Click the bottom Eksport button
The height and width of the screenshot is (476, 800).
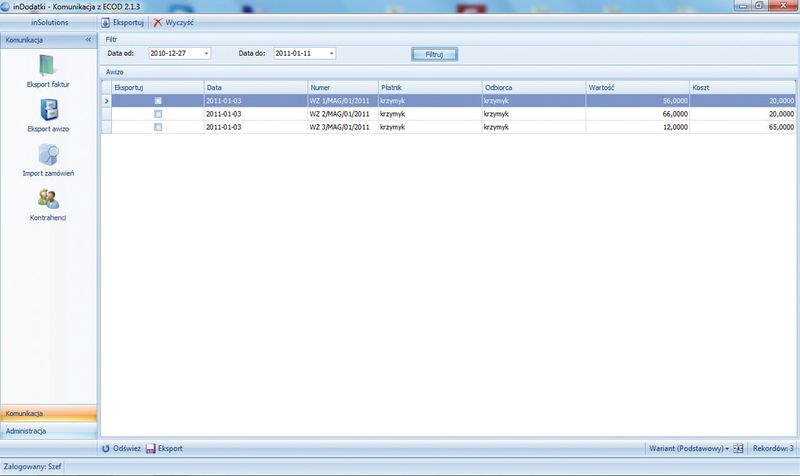point(164,448)
